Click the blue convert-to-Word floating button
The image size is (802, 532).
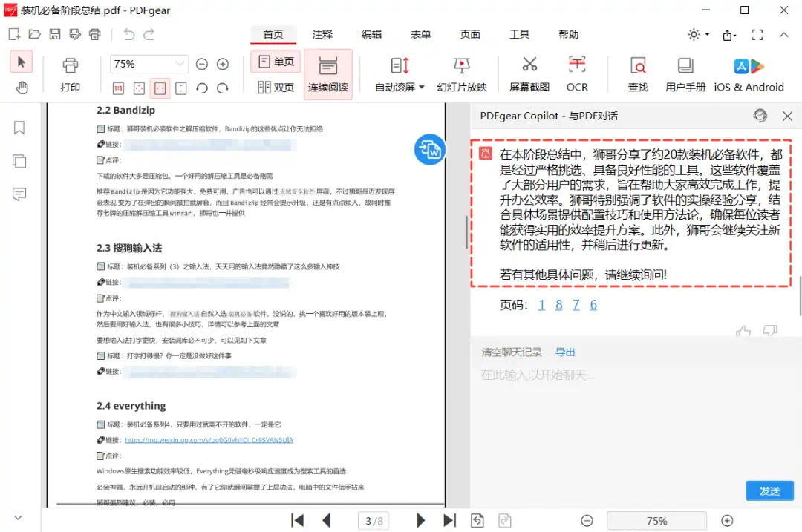430,150
